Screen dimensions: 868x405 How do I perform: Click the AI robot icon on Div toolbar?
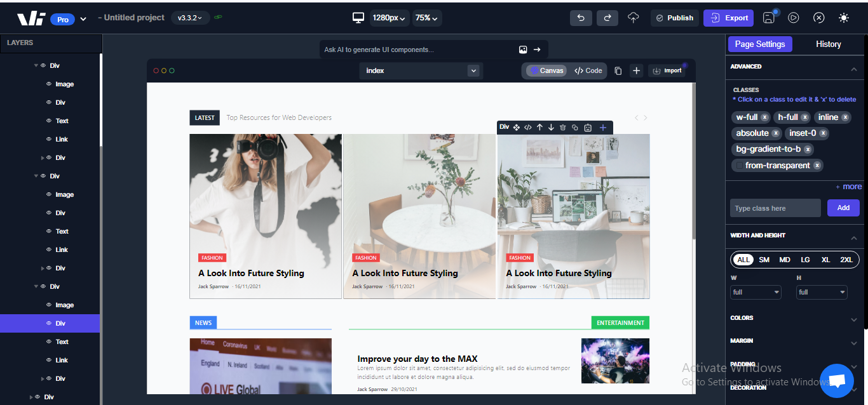point(588,128)
